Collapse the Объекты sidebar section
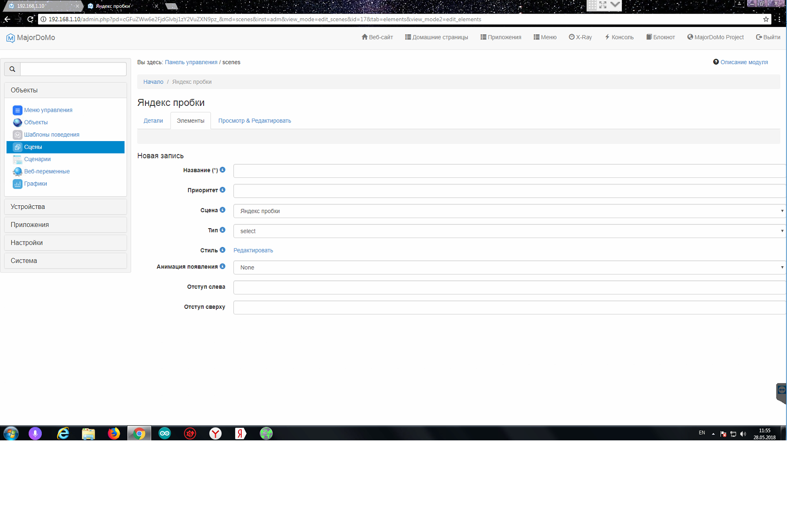 [x=66, y=90]
